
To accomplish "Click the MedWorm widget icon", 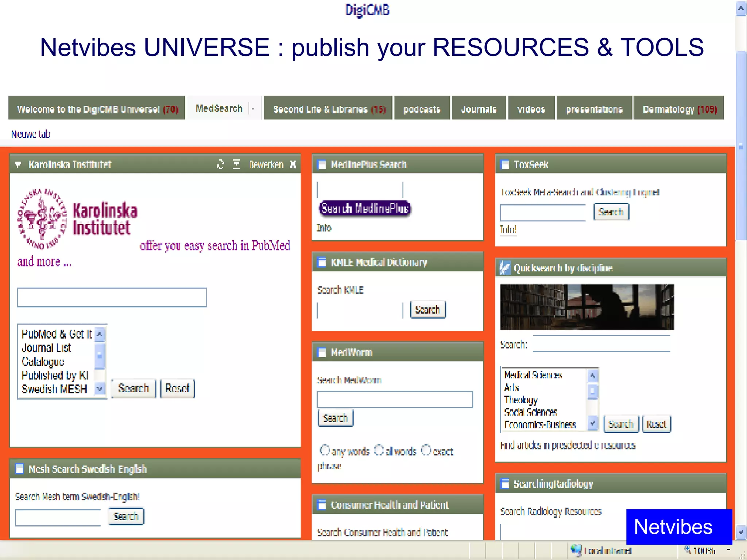I will 322,352.
